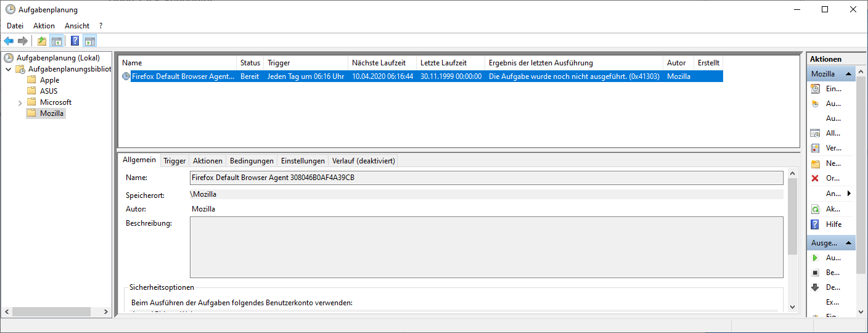Click the new folder action icon
This screenshot has width=868, height=333.
815,164
